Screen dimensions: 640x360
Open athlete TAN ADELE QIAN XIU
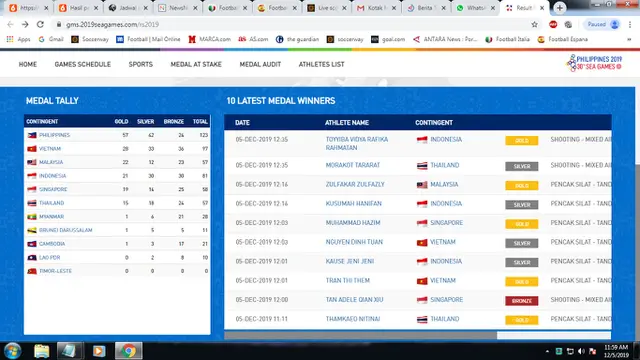[x=354, y=300]
